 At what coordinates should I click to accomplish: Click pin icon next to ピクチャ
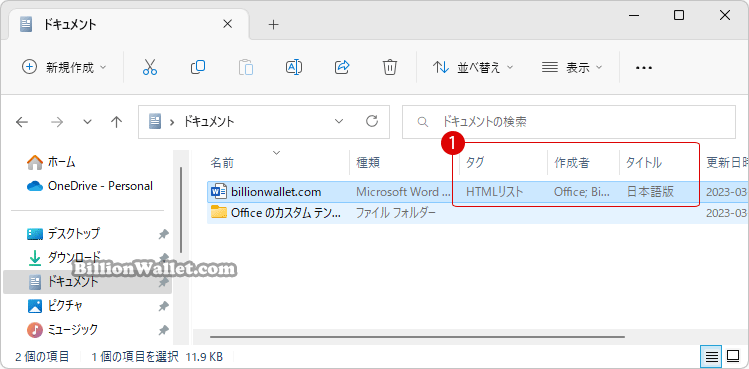[163, 306]
